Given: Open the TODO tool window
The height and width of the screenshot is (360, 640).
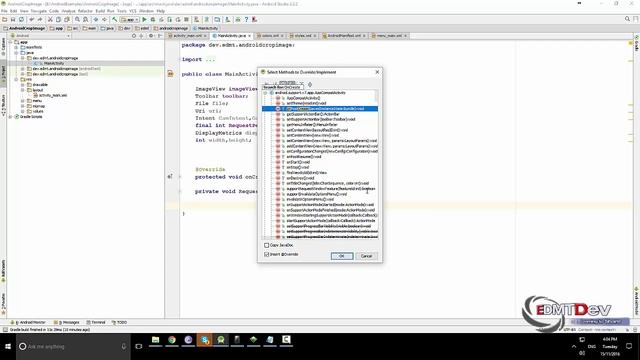Looking at the screenshot, I should (120, 322).
